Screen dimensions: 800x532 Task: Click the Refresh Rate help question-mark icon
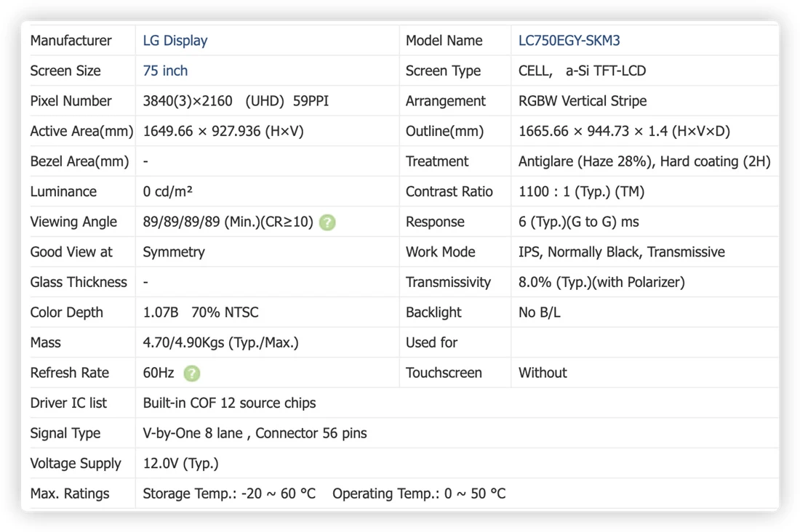(x=192, y=374)
